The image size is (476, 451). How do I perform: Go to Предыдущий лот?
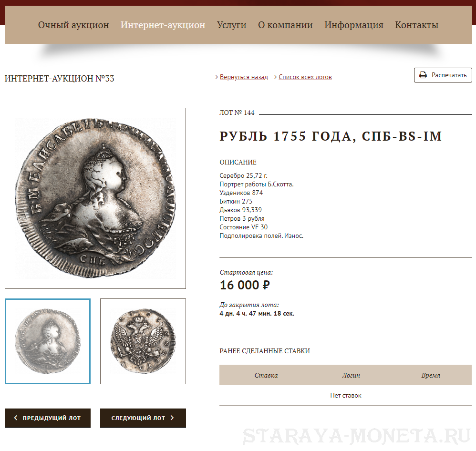(48, 418)
